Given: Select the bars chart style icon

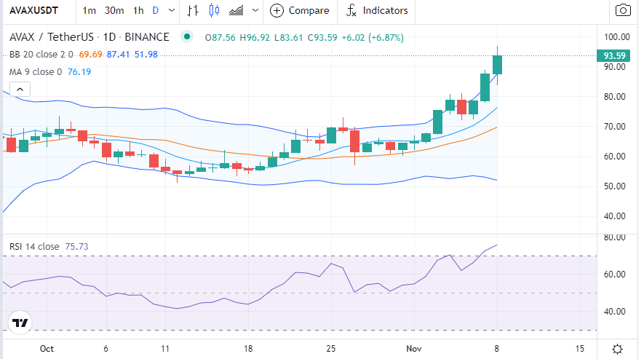Looking at the screenshot, I should pyautogui.click(x=193, y=10).
